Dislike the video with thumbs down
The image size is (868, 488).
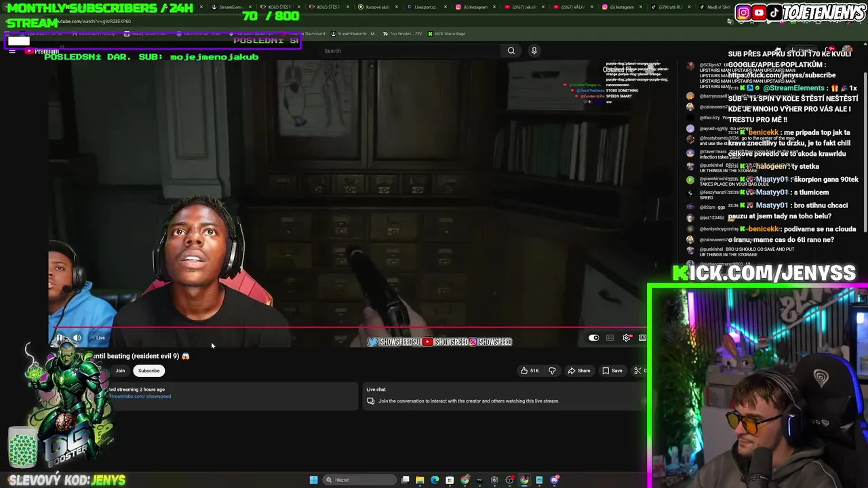coord(552,371)
